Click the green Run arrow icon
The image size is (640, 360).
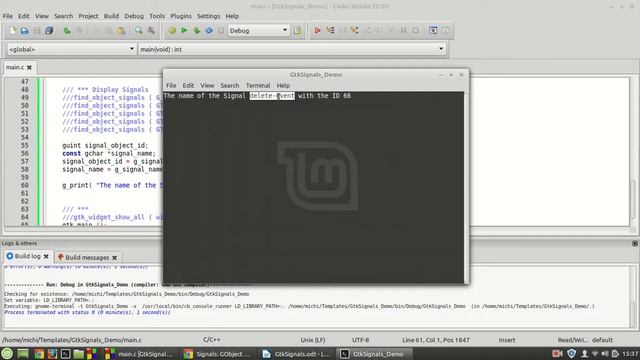184,31
